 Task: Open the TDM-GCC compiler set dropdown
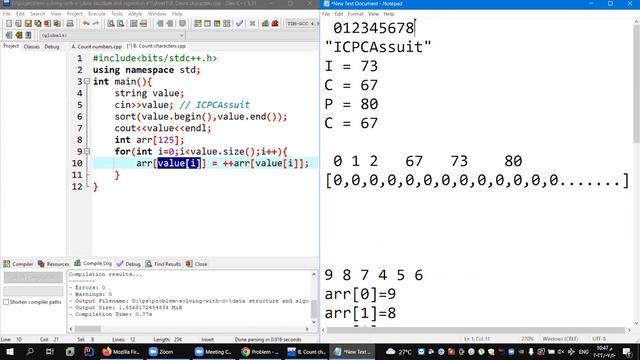(302, 24)
